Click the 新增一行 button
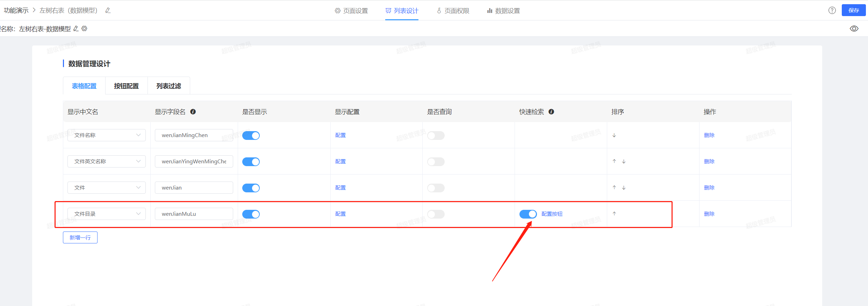This screenshot has width=868, height=306. (x=80, y=237)
